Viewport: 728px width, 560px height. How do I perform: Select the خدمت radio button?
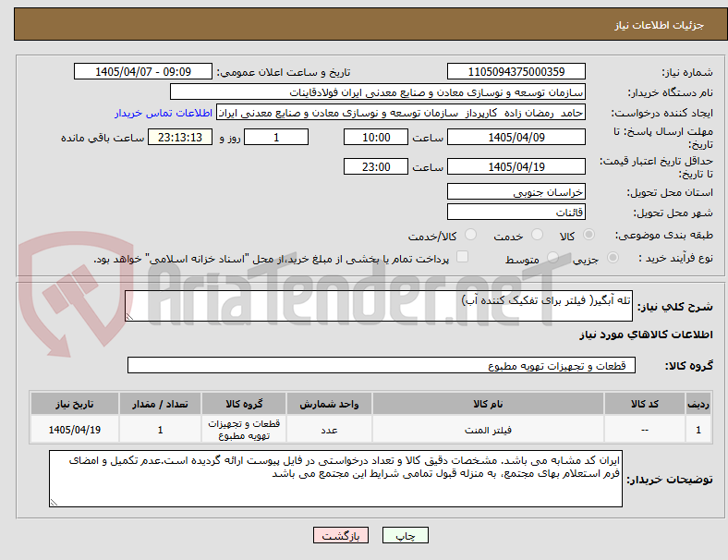(x=537, y=235)
